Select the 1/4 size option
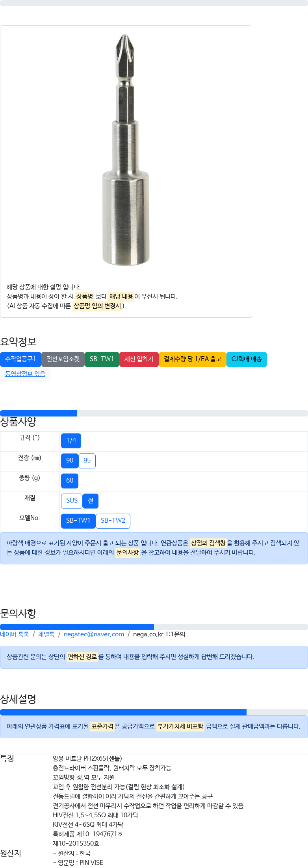 coord(71,440)
